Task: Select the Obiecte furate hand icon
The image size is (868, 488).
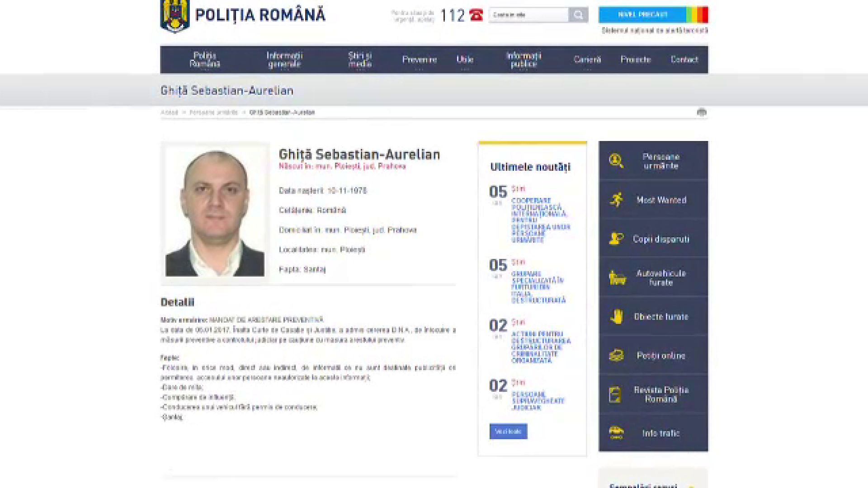Action: pos(618,316)
